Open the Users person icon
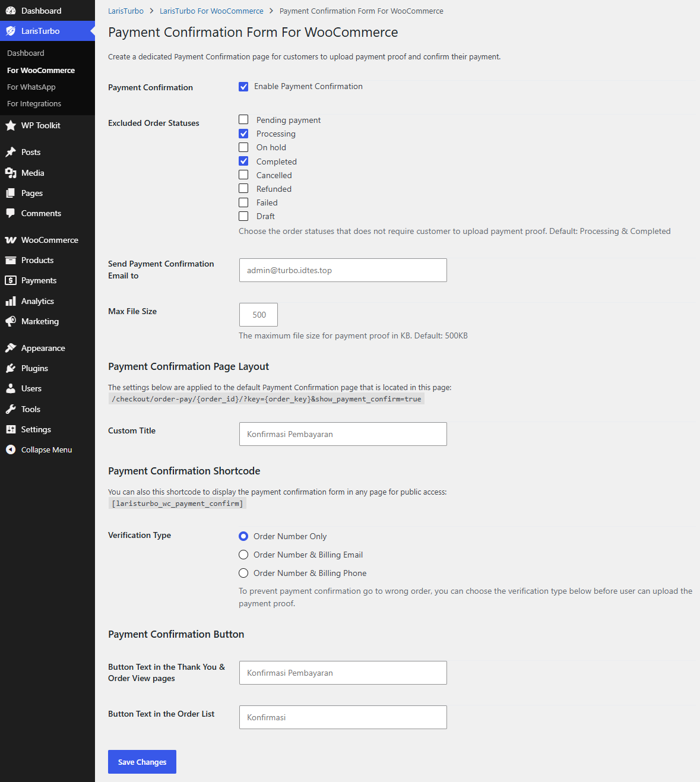The height and width of the screenshot is (782, 700). click(11, 388)
